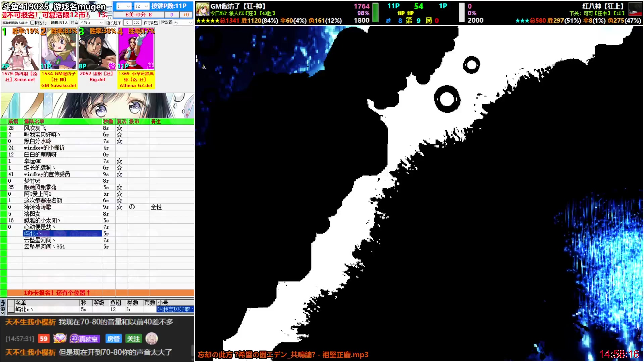Select queue row 组长的舔狗丶

click(x=62, y=168)
